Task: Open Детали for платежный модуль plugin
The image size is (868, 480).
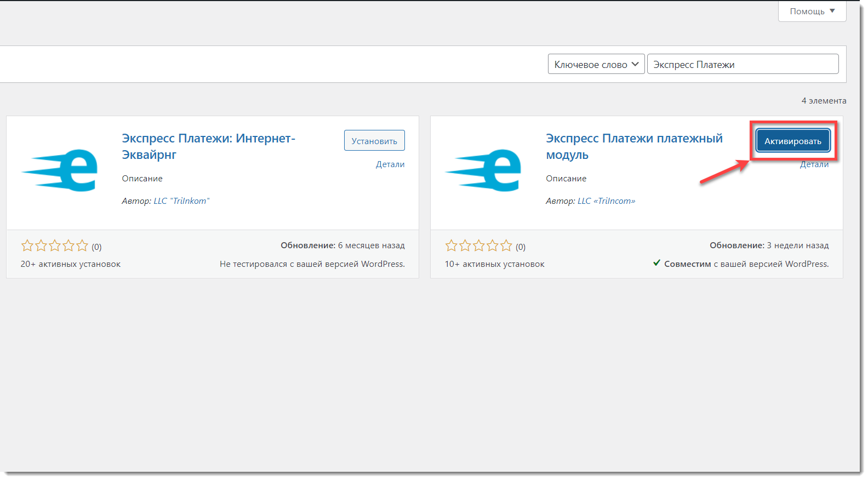Action: click(814, 164)
